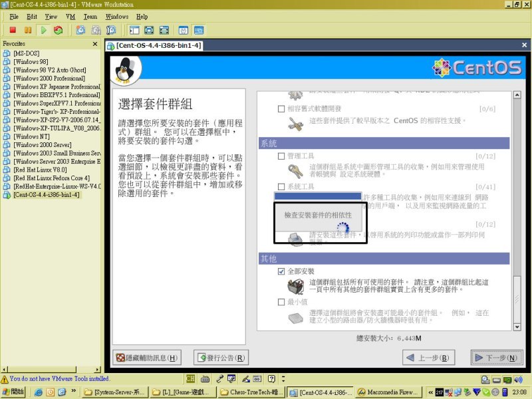Check the 最小值 package group
532x399 pixels.
281,302
